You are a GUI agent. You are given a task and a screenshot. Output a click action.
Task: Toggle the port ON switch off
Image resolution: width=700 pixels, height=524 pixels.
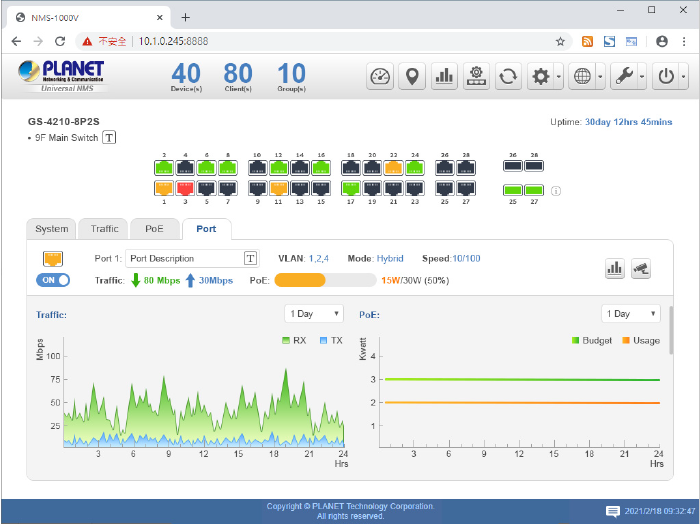tap(53, 281)
